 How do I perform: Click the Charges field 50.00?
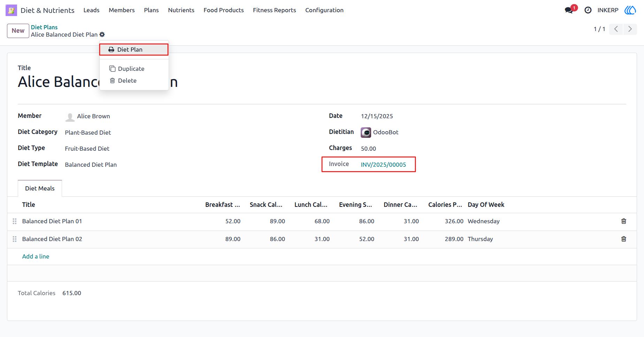coord(368,149)
